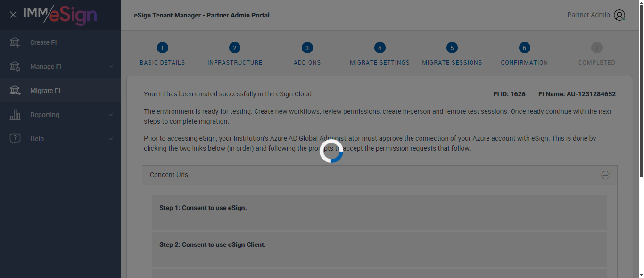Expand the Manage FI submenu chevron

click(110, 67)
